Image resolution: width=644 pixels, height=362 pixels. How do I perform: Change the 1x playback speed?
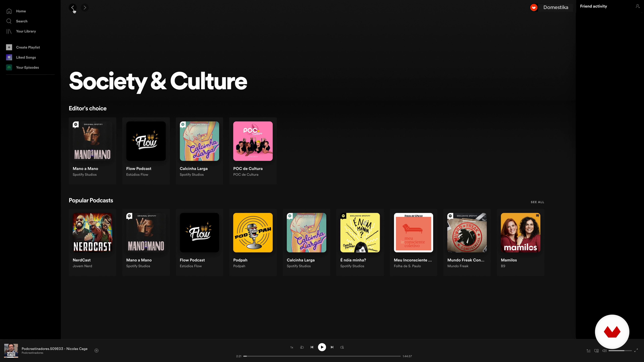click(x=292, y=347)
